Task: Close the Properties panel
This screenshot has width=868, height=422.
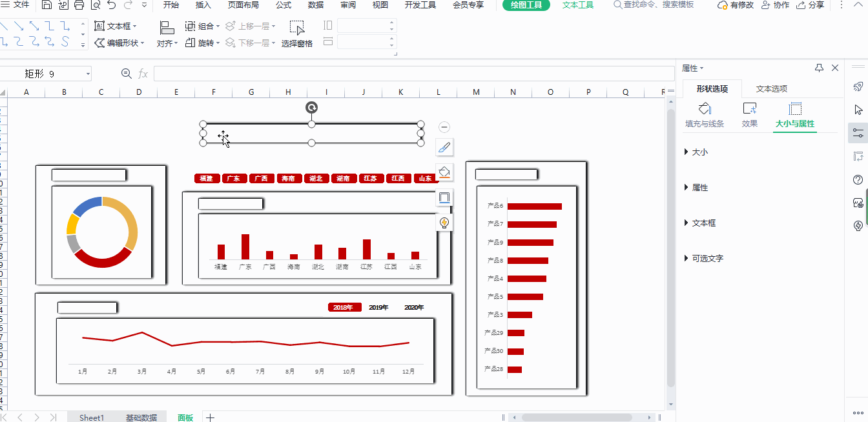Action: (x=835, y=68)
